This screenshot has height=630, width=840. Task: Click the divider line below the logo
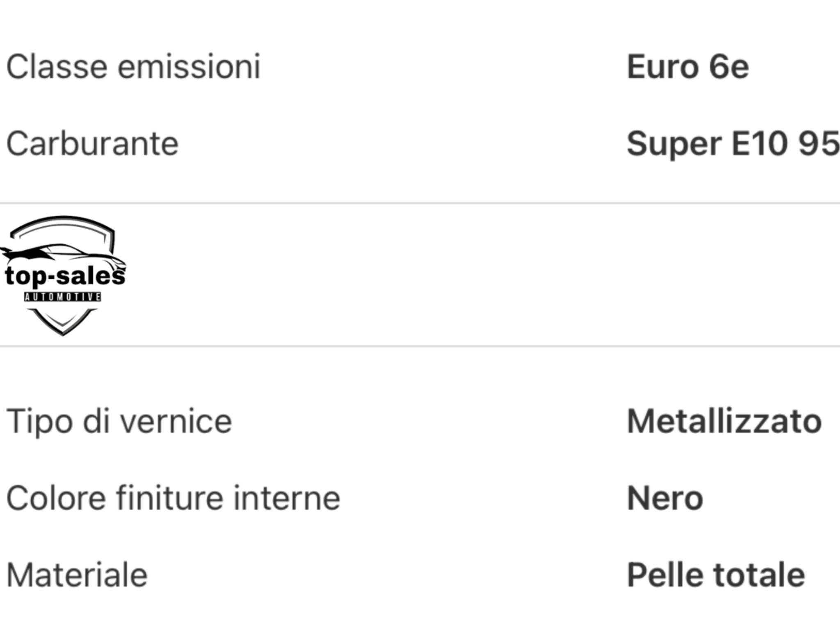tap(420, 346)
